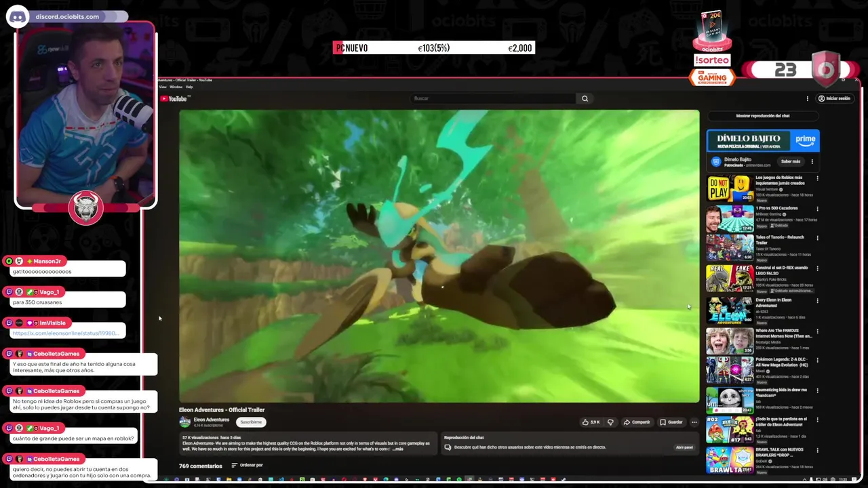Open options for Pokémon Legends Z-A DLC video
The width and height of the screenshot is (868, 488).
tap(817, 361)
